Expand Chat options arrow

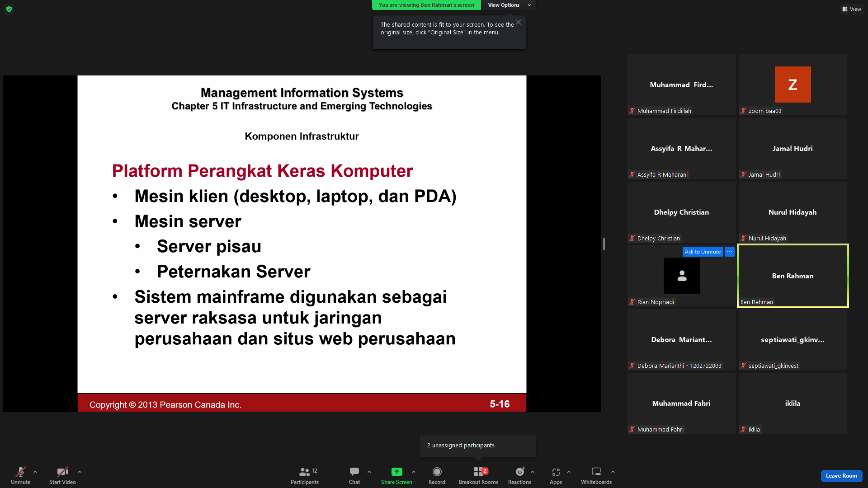tap(369, 472)
